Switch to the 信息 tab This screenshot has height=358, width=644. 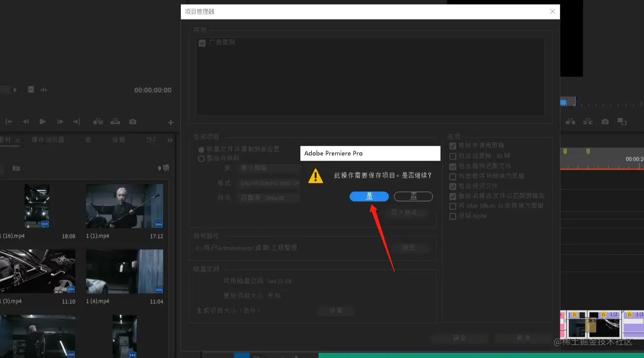(118, 140)
